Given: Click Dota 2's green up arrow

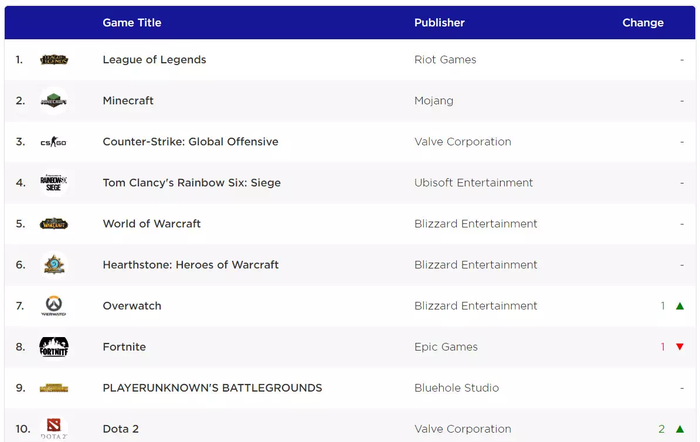Looking at the screenshot, I should (x=680, y=429).
